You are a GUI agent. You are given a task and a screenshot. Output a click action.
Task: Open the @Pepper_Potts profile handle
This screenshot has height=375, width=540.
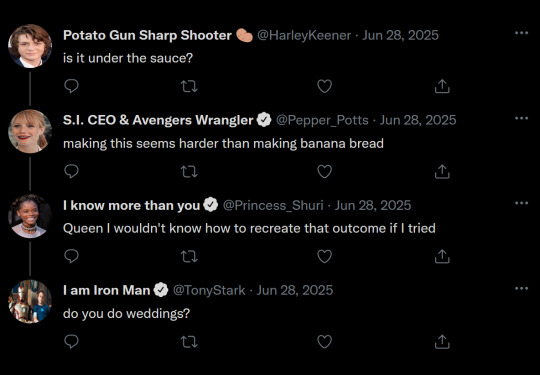pos(322,120)
